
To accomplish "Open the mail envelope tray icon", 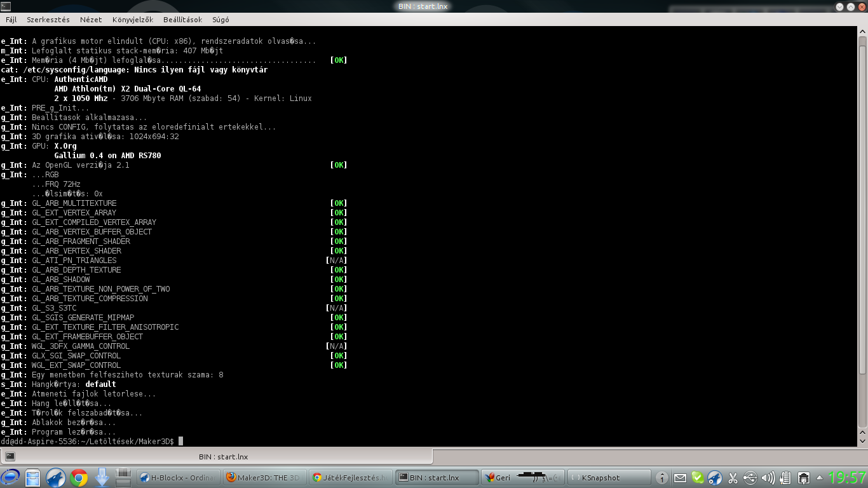I will tap(680, 478).
